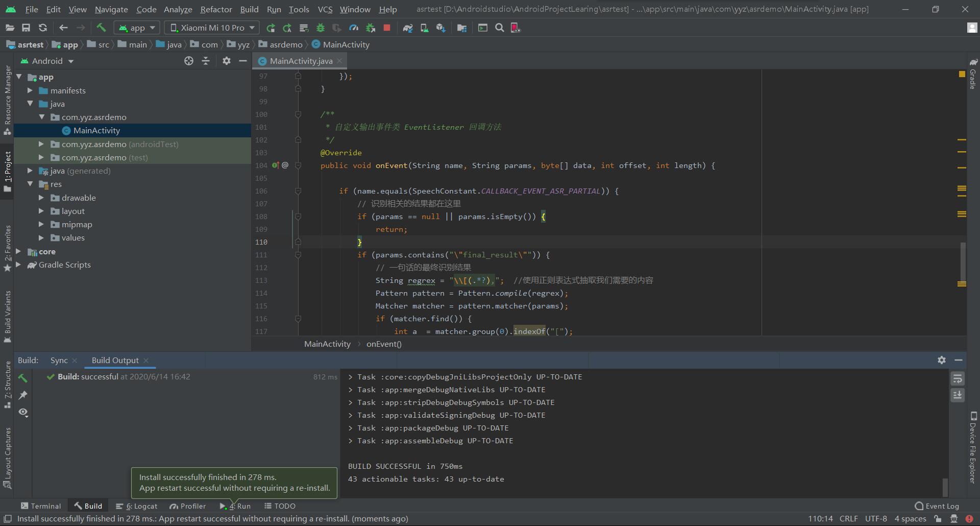
Task: Click the Sync/reload toolbar icon
Action: [x=43, y=28]
